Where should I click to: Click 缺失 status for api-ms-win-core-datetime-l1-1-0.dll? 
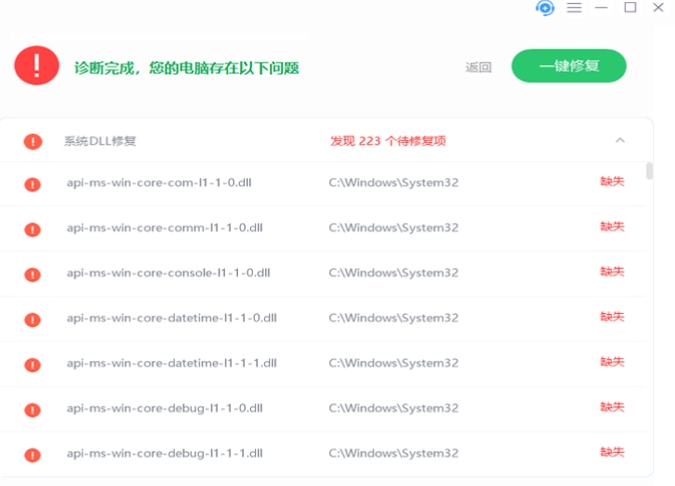pos(612,317)
